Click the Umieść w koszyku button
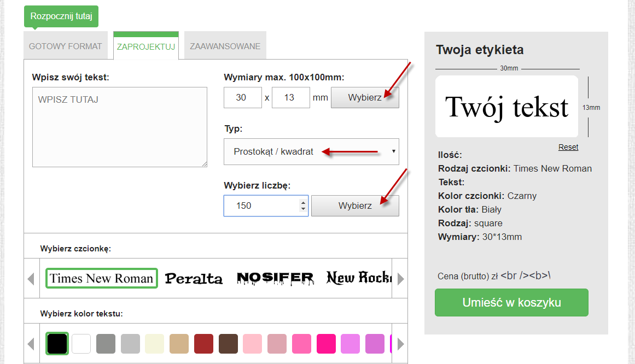The width and height of the screenshot is (635, 364). [511, 302]
